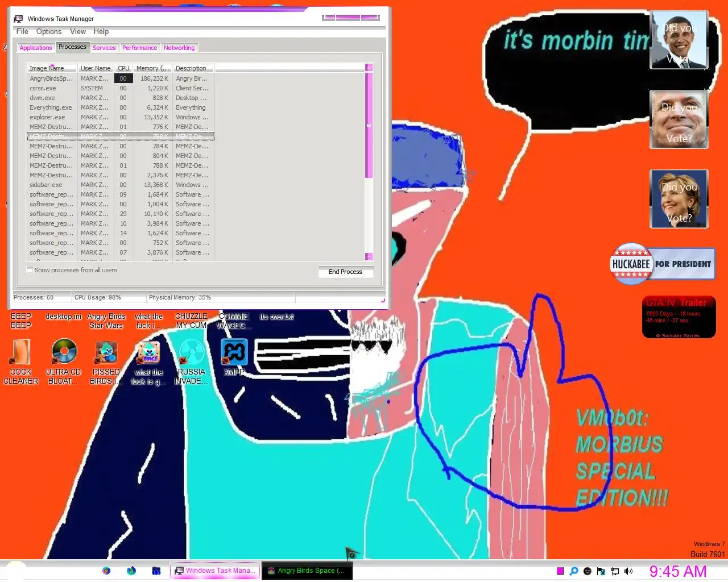This screenshot has height=582, width=728.
Task: Select the desktop.ini desktop item
Action: pyautogui.click(x=64, y=317)
